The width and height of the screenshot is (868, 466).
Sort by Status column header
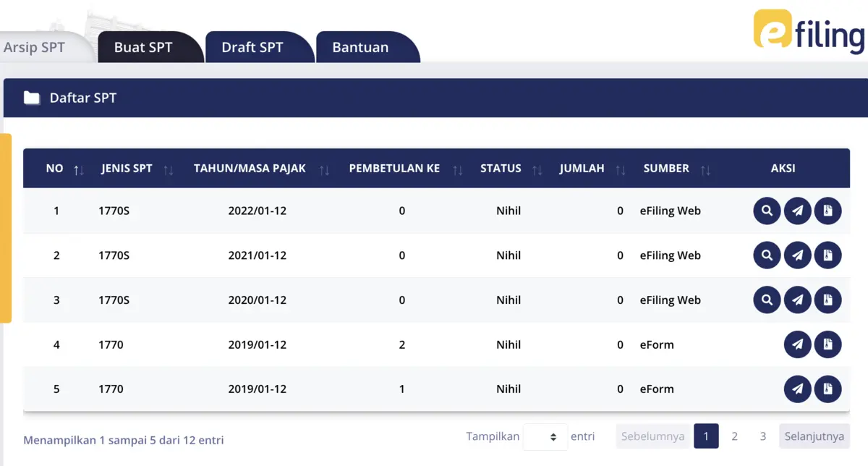pos(537,169)
